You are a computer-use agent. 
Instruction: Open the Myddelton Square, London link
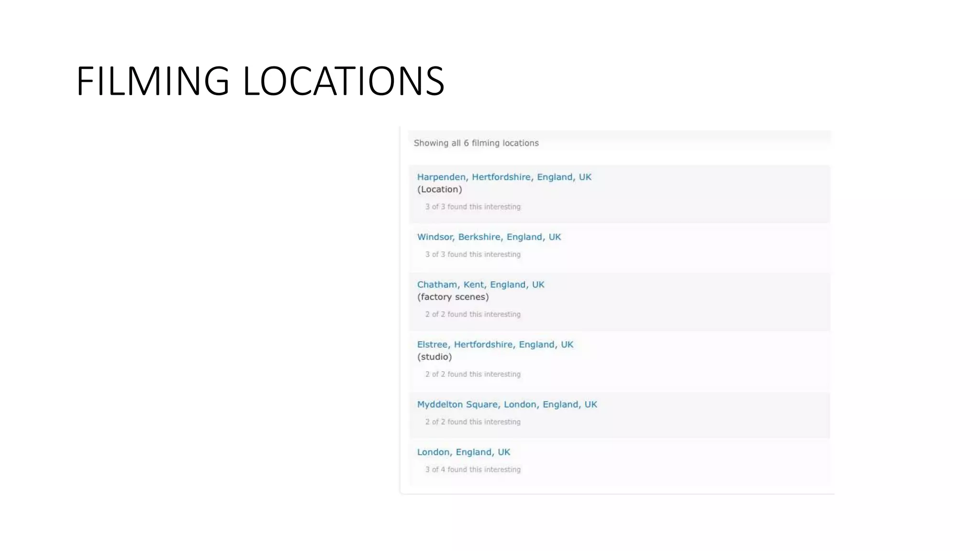[507, 404]
